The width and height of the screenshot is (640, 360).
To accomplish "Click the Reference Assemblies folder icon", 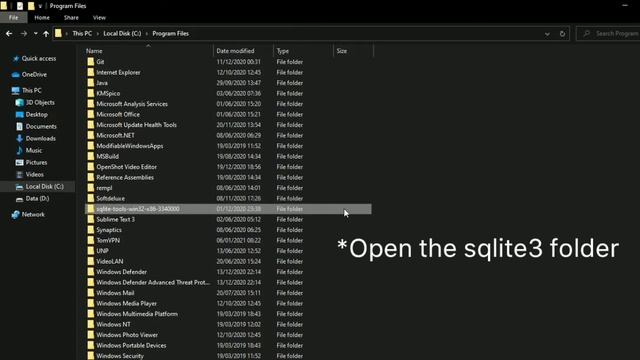I will [91, 177].
